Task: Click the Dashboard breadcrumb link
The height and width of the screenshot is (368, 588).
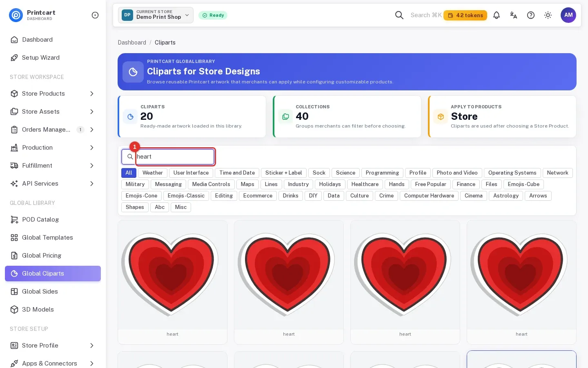Action: (x=132, y=43)
